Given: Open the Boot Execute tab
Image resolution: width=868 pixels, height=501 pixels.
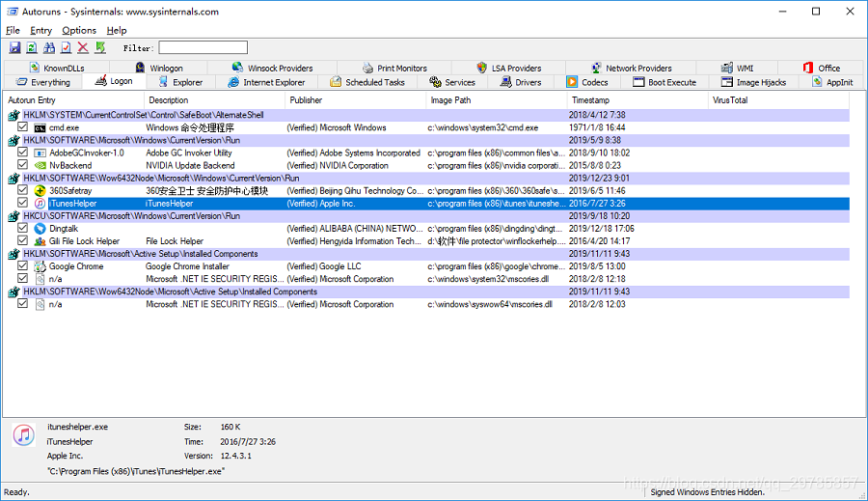Looking at the screenshot, I should pyautogui.click(x=665, y=82).
